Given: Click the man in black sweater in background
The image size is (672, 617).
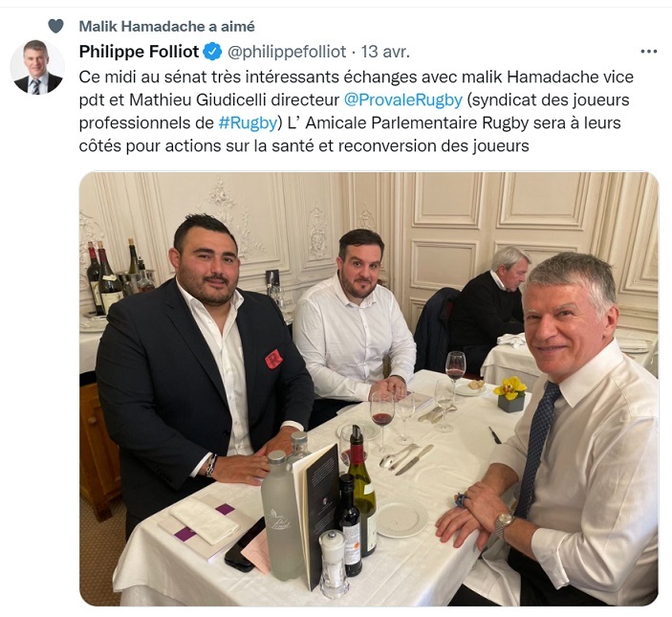Looking at the screenshot, I should (x=488, y=304).
